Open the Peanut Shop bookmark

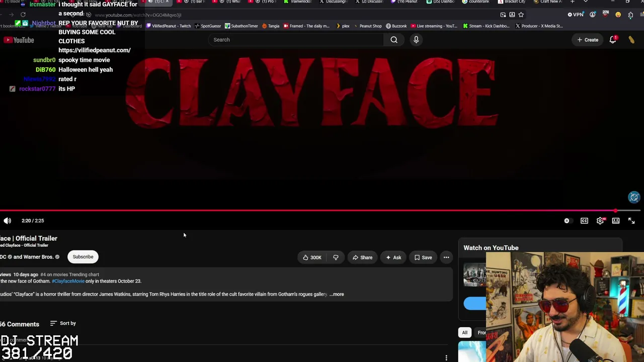coord(367,26)
